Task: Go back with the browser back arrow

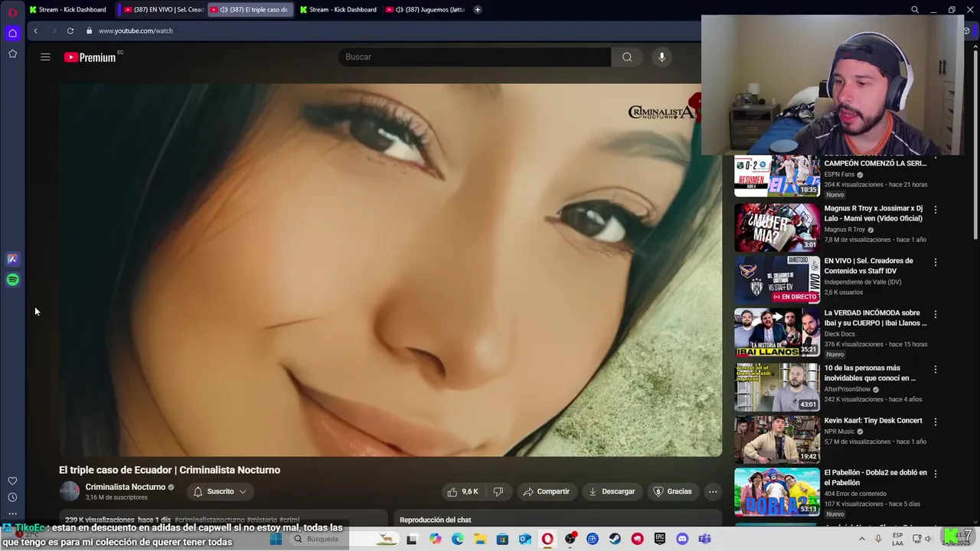Action: tap(35, 31)
